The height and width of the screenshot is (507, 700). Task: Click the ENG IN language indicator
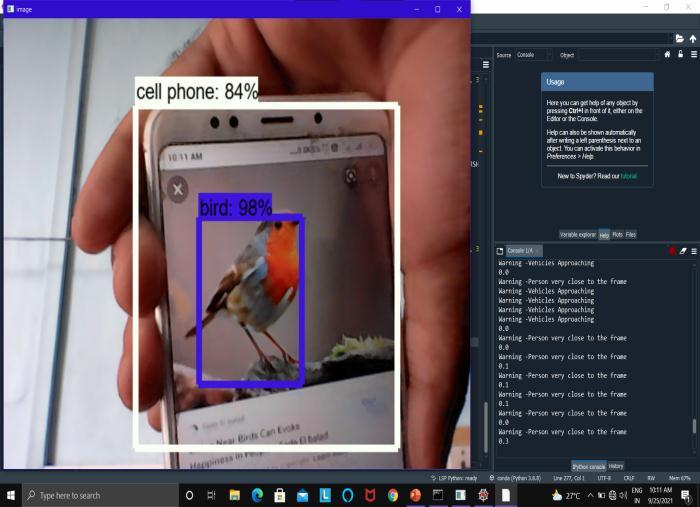pyautogui.click(x=637, y=495)
